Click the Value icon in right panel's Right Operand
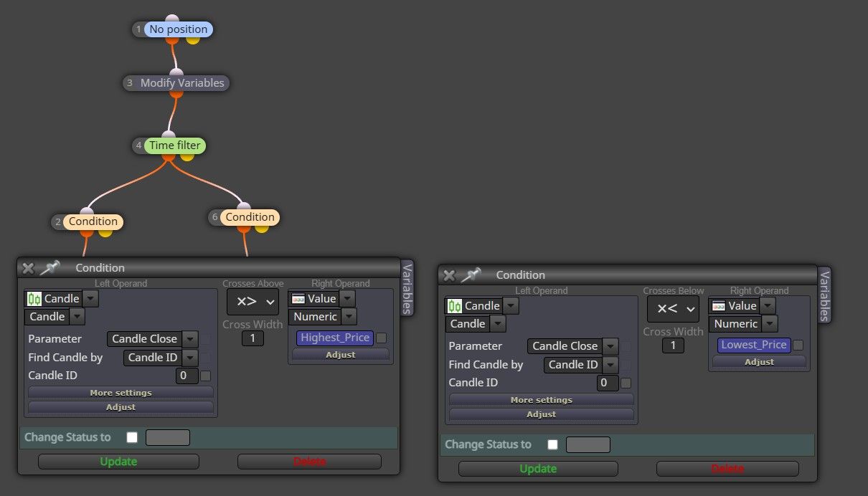 click(x=719, y=306)
